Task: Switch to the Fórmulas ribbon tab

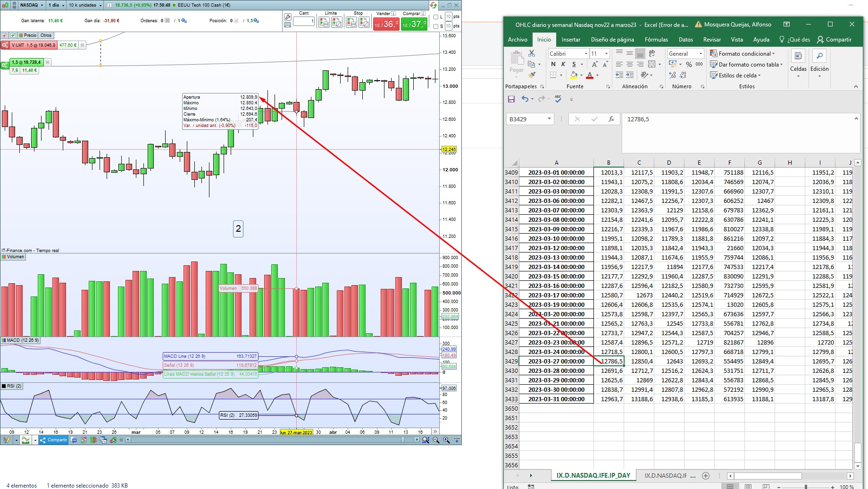Action: tap(656, 40)
